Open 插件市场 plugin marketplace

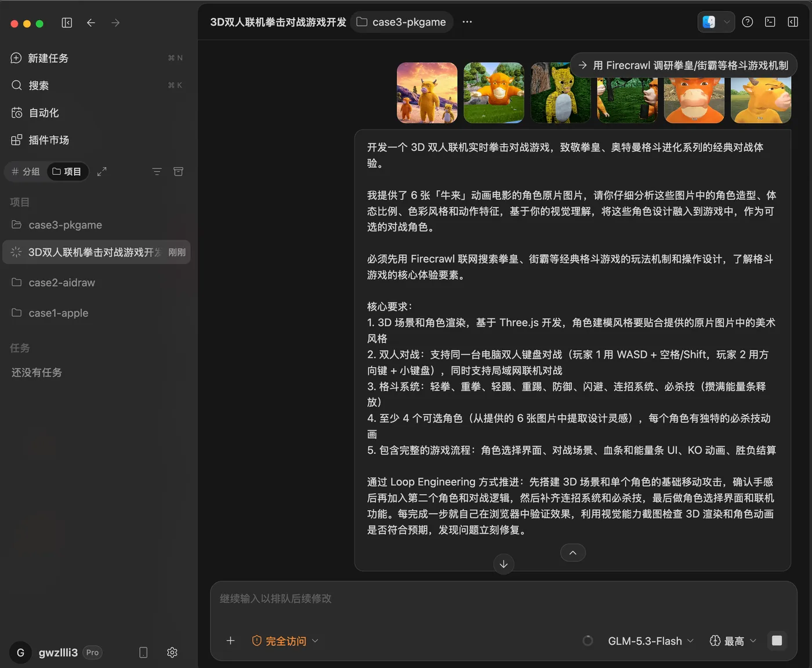[96, 140]
